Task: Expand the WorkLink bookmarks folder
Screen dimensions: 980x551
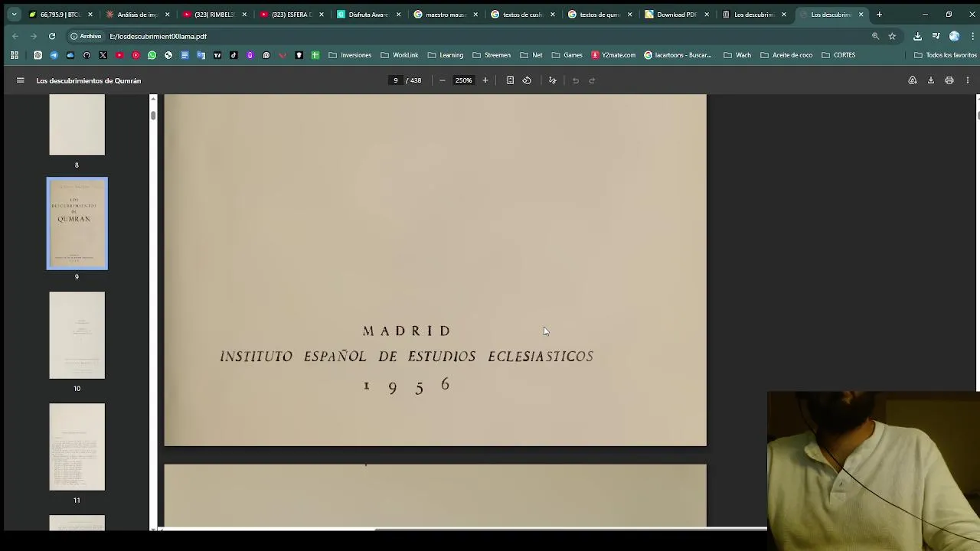Action: (x=399, y=55)
